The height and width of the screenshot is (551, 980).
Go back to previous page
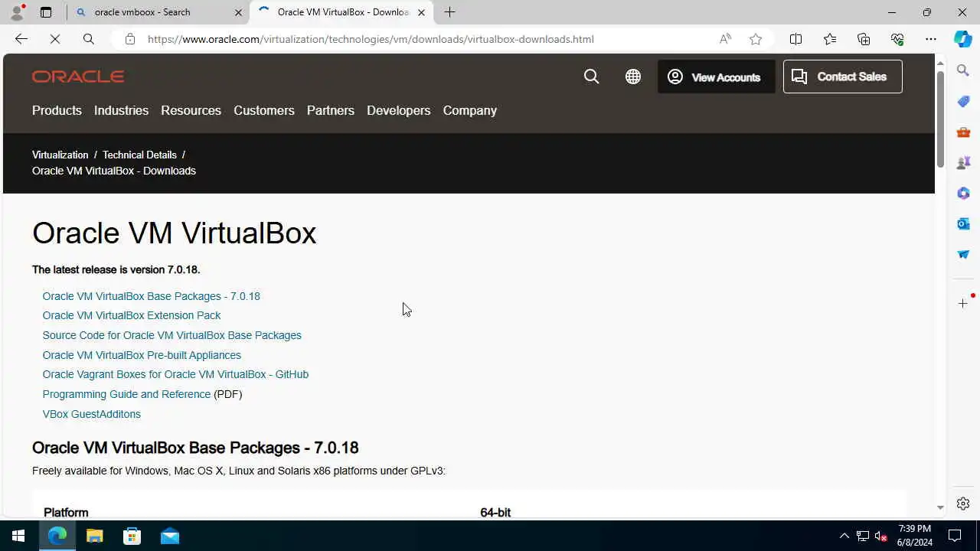tap(21, 39)
